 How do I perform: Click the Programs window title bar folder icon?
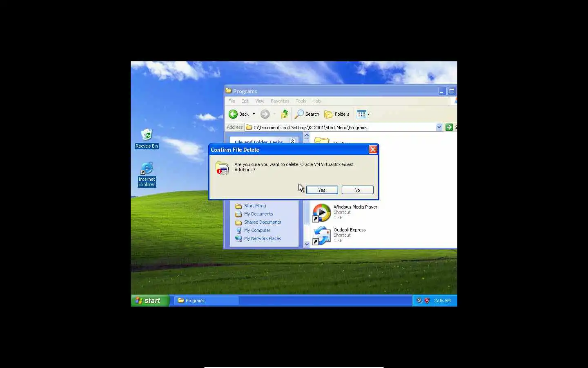pos(229,91)
